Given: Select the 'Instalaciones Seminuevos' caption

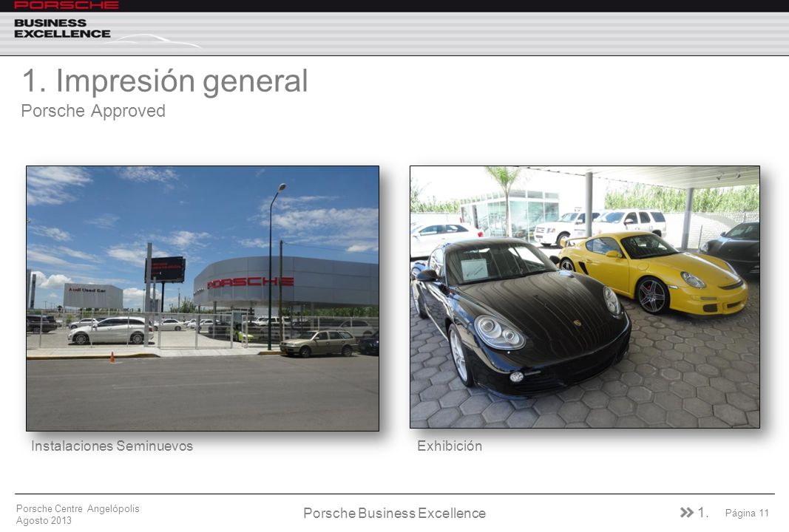Looking at the screenshot, I should click(112, 446).
